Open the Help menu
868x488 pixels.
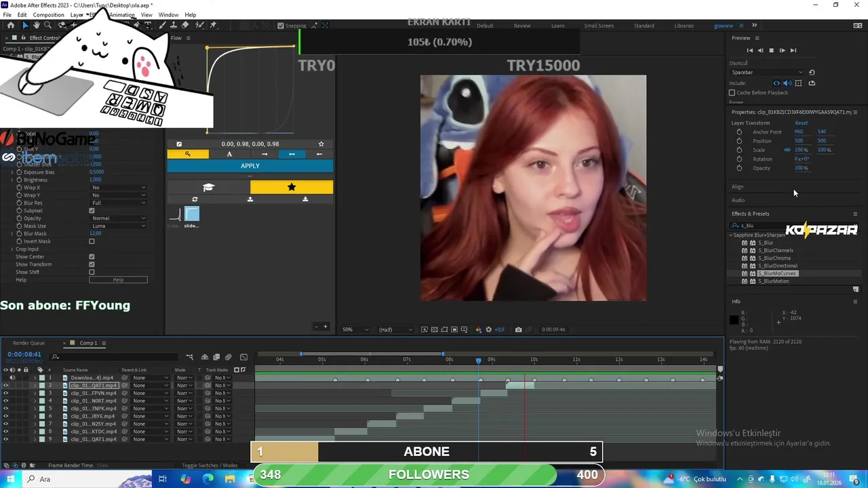pos(191,15)
